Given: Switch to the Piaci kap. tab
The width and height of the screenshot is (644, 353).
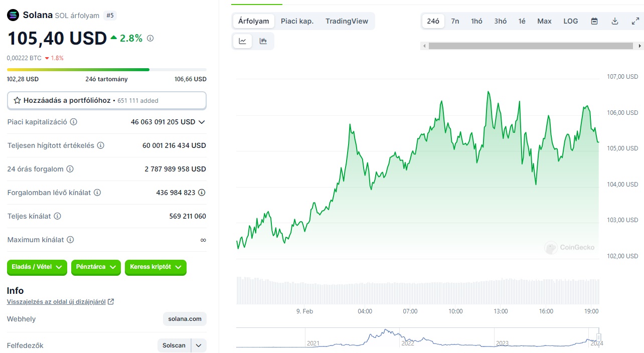Looking at the screenshot, I should (297, 21).
